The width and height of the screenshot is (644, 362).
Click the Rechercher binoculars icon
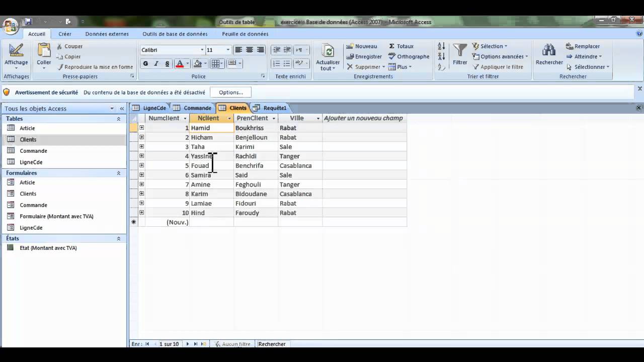point(549,51)
